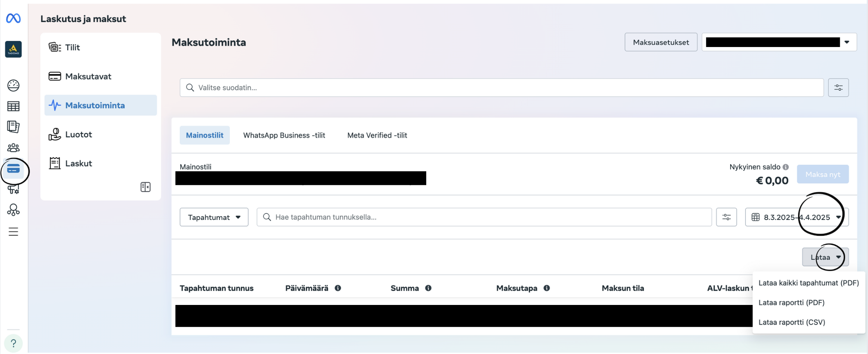Open Laskut in the left navigation
The height and width of the screenshot is (354, 868).
pyautogui.click(x=79, y=164)
